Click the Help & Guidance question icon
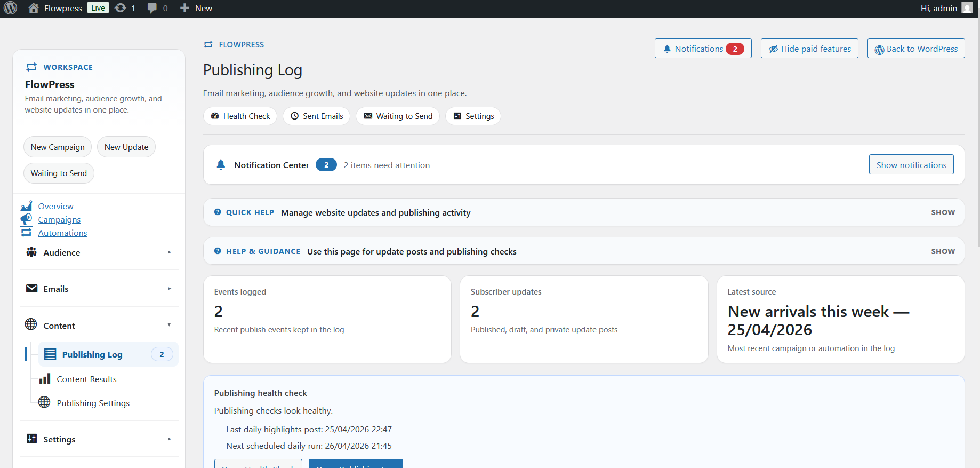Image resolution: width=980 pixels, height=468 pixels. tap(218, 251)
